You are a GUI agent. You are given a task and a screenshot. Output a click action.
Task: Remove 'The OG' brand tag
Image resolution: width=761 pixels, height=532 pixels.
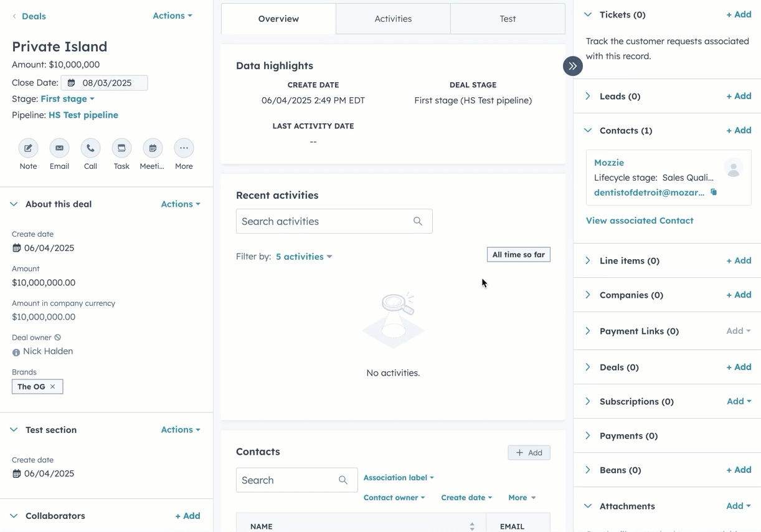tap(53, 386)
